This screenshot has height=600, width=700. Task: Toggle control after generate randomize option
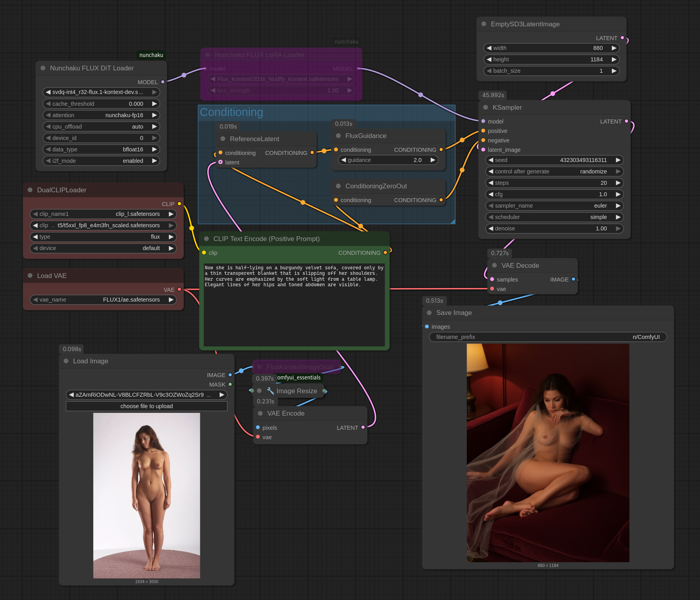554,171
